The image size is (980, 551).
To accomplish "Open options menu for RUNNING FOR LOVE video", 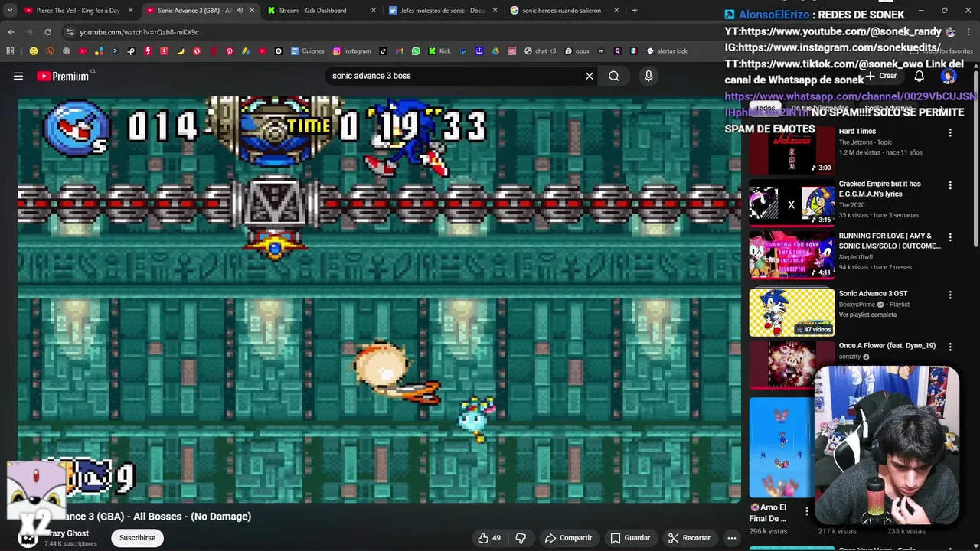I will pos(950,237).
